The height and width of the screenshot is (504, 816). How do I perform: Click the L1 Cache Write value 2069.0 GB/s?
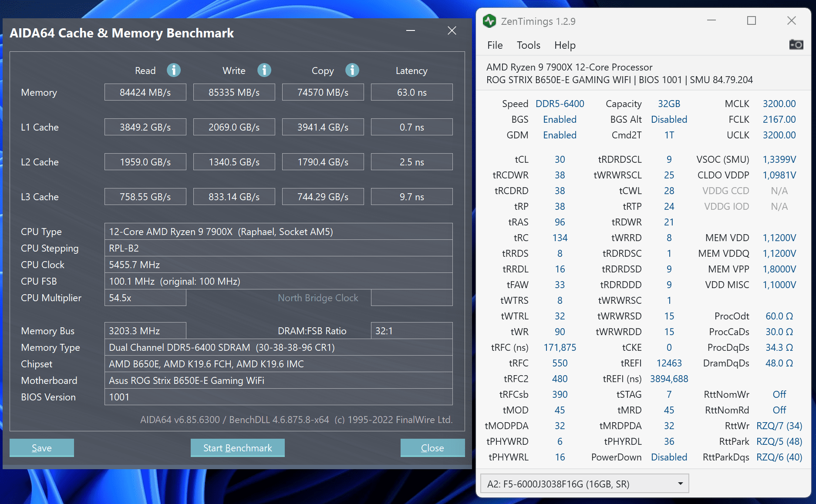pyautogui.click(x=234, y=127)
